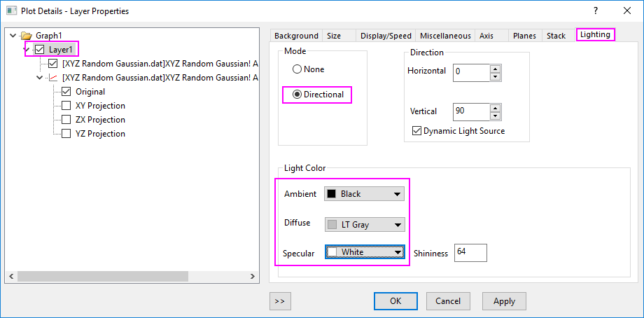Click the Cancel button
Screen dimensions: 644x318
tap(448, 301)
